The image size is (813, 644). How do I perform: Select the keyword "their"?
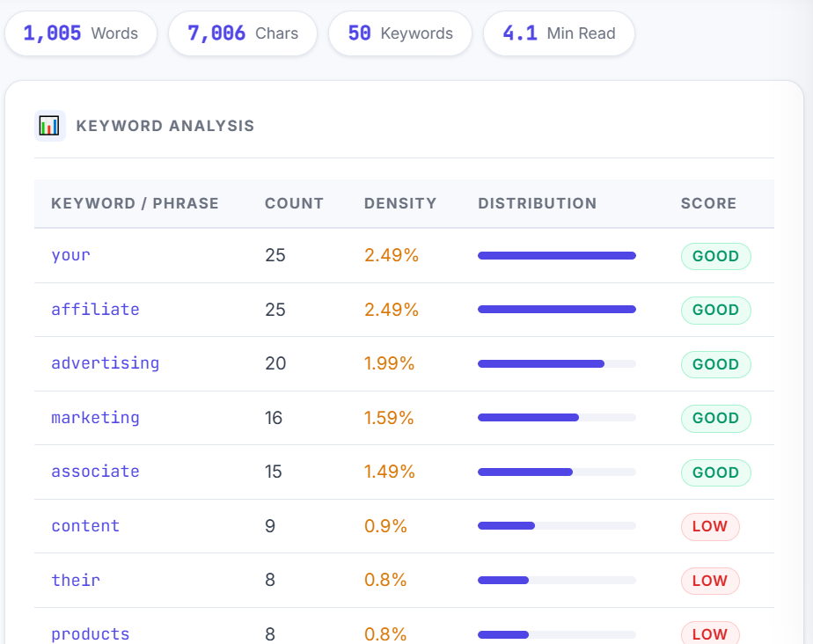76,581
